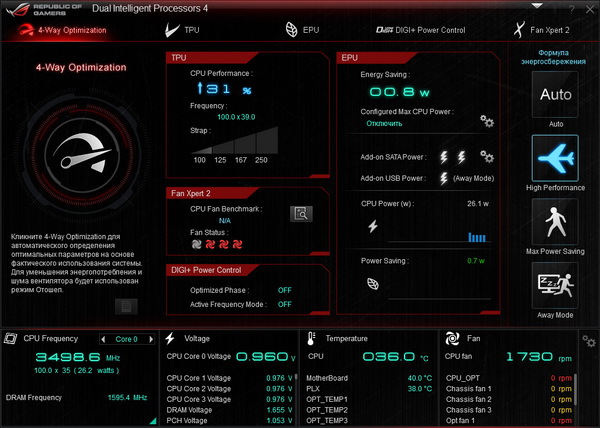Click the document report icon below the description

coord(126,306)
